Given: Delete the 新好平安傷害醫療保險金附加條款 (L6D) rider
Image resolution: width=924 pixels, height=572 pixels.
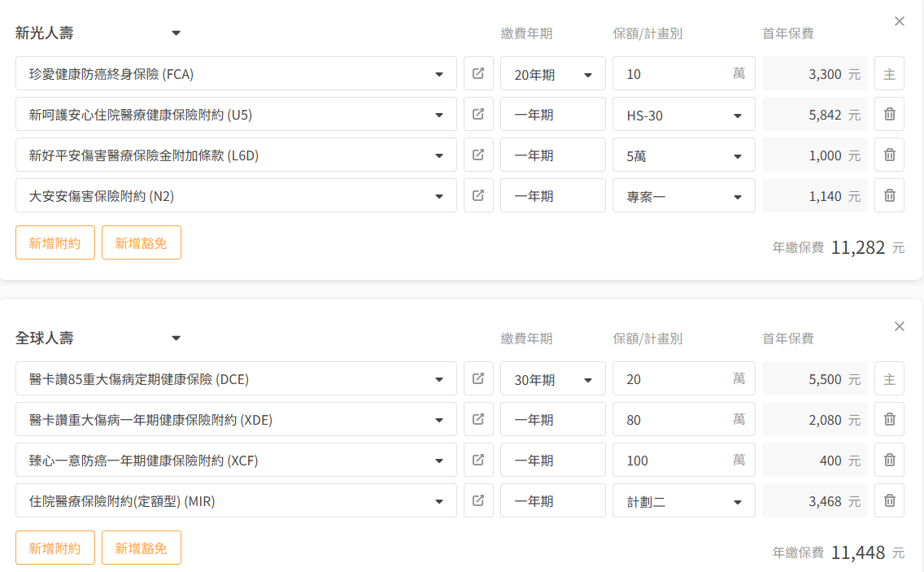Looking at the screenshot, I should point(889,155).
